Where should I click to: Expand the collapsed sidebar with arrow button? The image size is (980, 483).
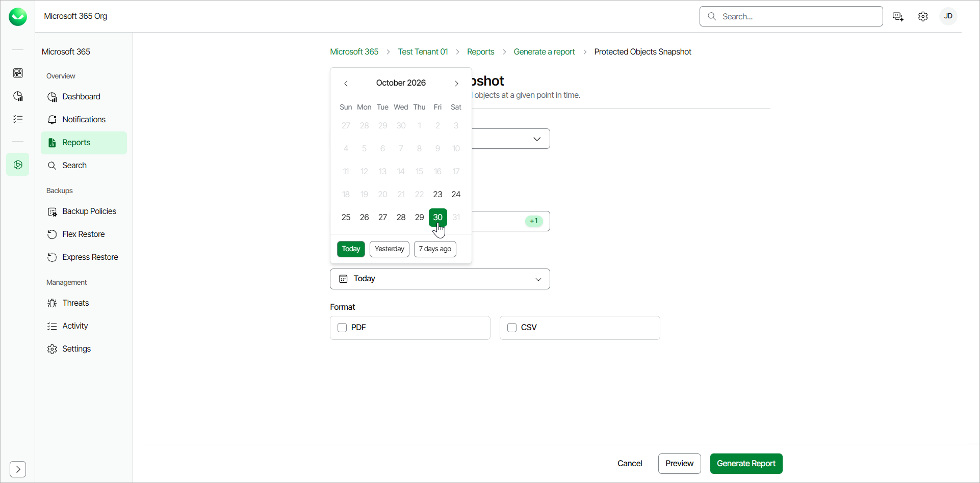[x=18, y=469]
